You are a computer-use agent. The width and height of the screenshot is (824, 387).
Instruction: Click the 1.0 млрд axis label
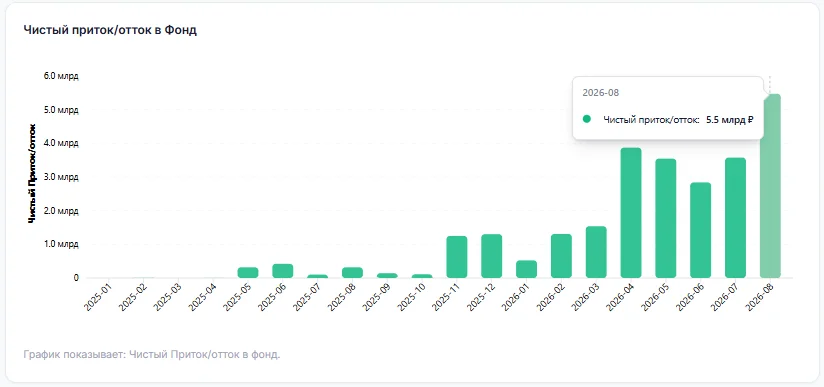(x=61, y=245)
